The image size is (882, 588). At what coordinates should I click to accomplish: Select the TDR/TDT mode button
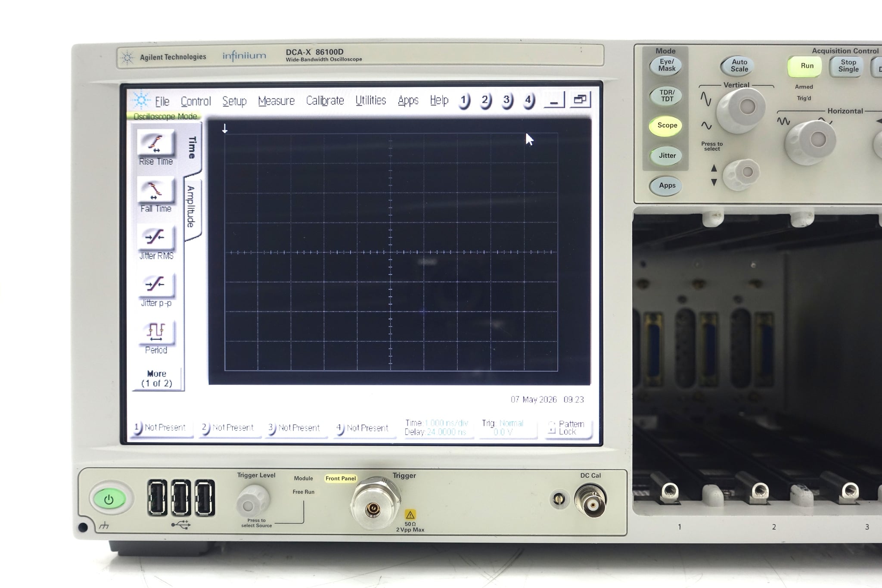coord(667,96)
